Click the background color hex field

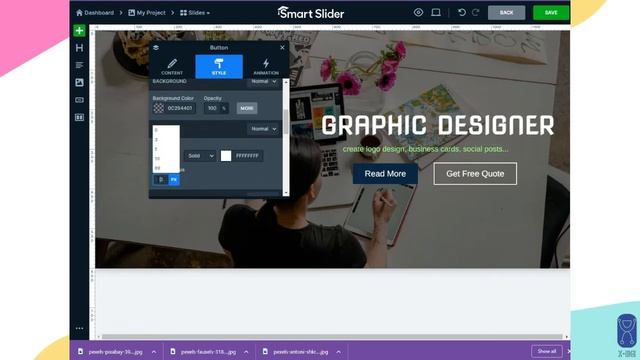180,108
